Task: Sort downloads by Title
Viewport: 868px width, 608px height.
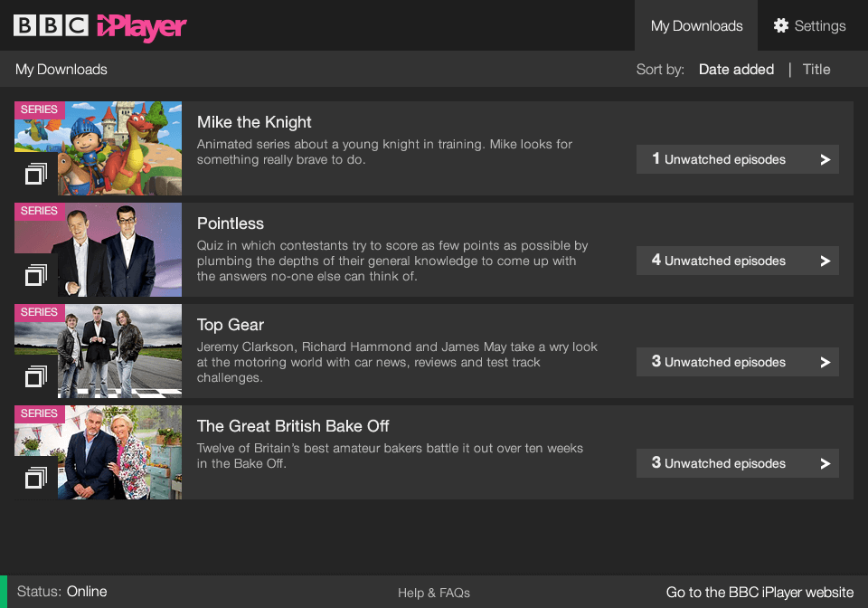Action: coord(816,70)
